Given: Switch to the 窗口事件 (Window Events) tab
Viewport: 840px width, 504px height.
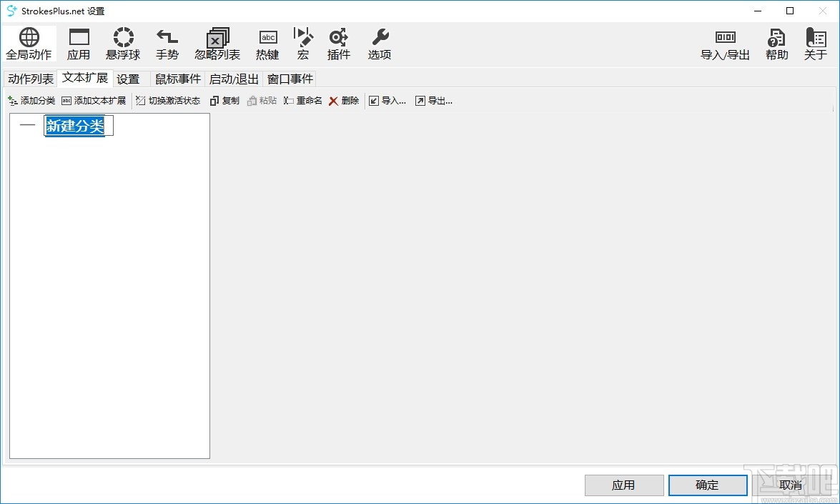Looking at the screenshot, I should (x=289, y=79).
